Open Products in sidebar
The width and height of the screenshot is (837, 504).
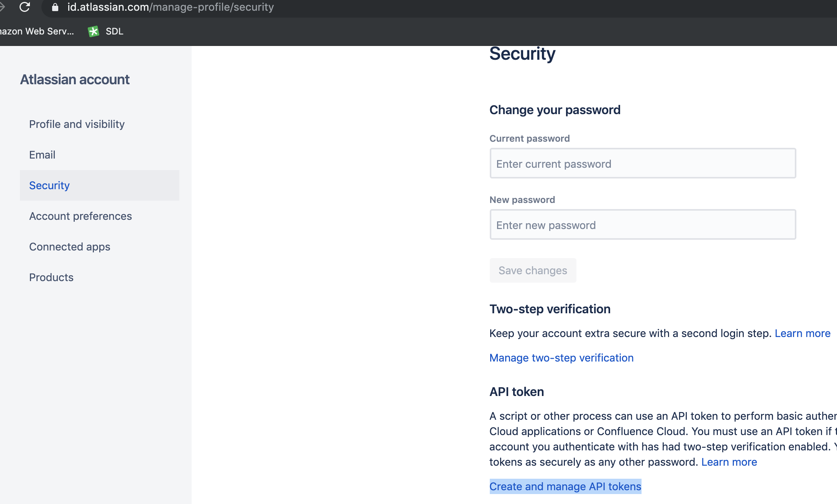tap(51, 277)
